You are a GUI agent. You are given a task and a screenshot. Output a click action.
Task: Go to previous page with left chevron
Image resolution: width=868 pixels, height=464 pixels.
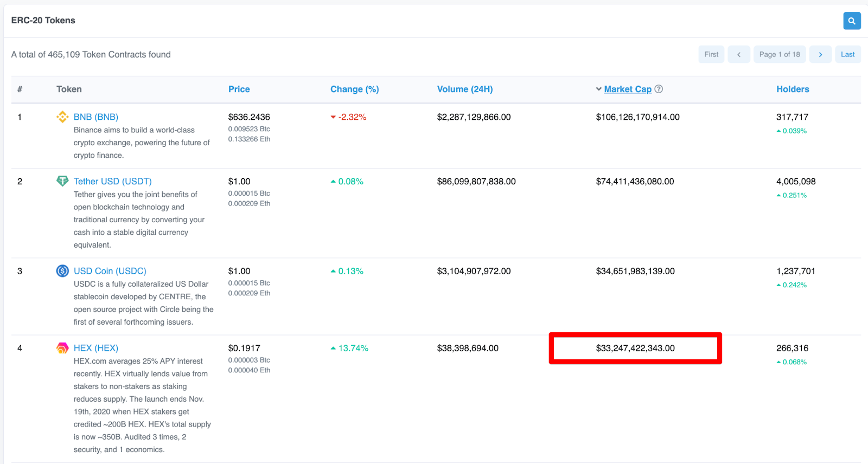pos(739,54)
